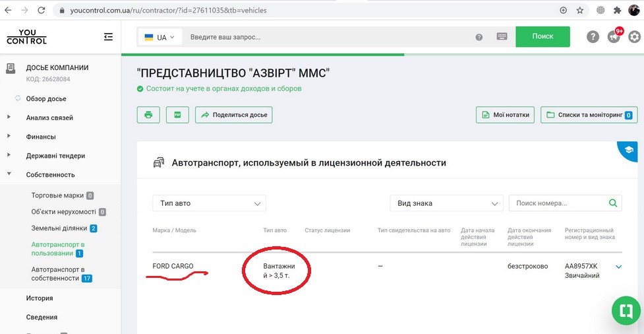The width and height of the screenshot is (644, 334).
Task: Open the globe extension icon
Action: click(x=600, y=11)
